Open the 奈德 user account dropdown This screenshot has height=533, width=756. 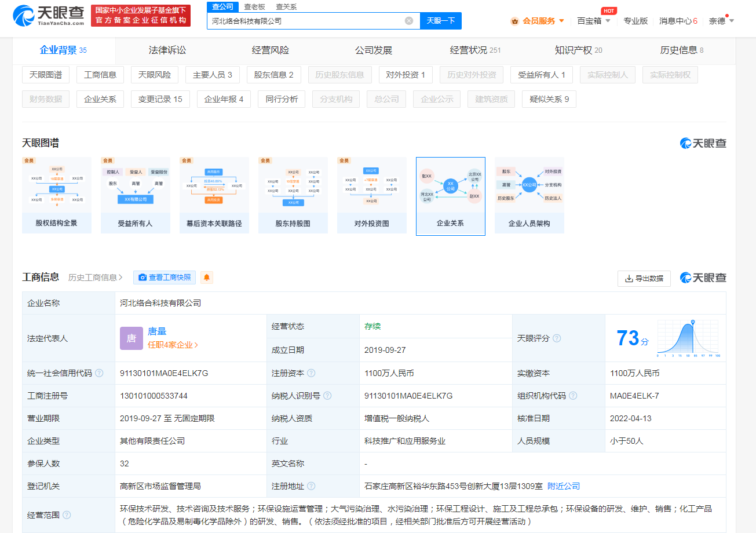[x=721, y=21]
